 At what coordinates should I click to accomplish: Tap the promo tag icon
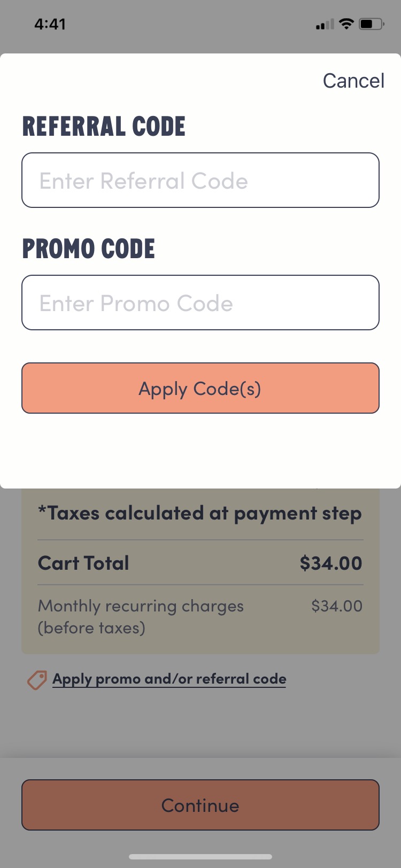tap(37, 680)
